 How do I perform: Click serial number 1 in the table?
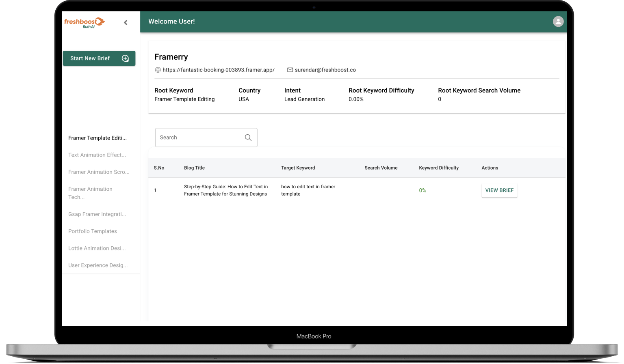[155, 190]
